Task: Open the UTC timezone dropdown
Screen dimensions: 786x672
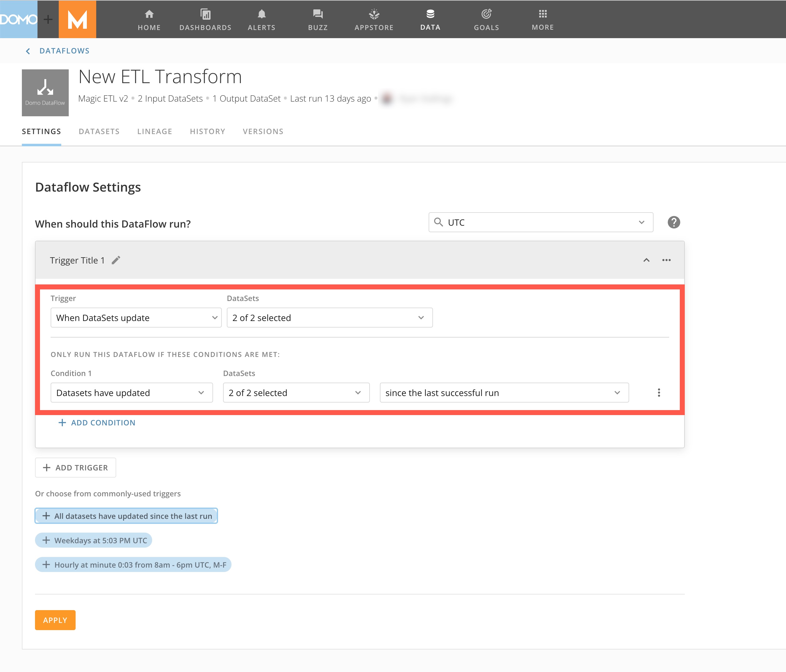Action: pyautogui.click(x=540, y=222)
